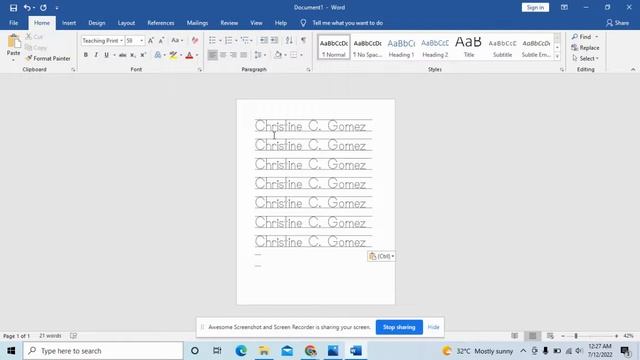
Task: Open the Mail app in the taskbar
Action: click(x=287, y=351)
